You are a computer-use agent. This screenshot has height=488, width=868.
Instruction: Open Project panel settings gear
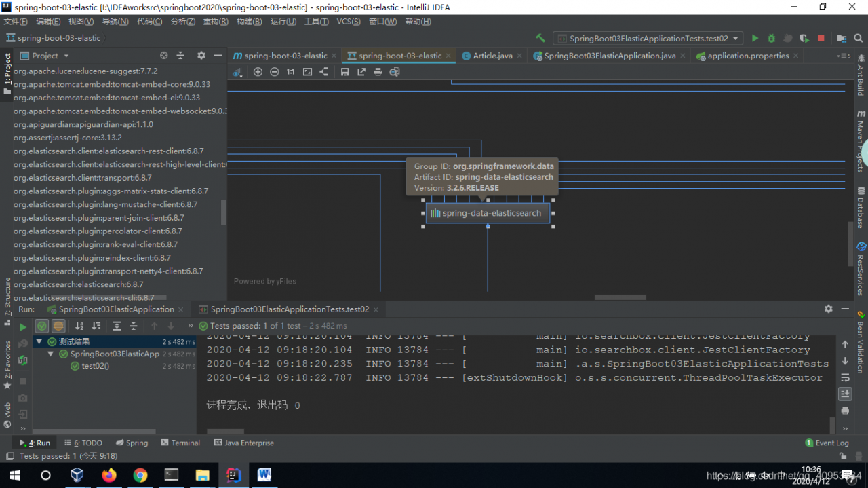(201, 56)
